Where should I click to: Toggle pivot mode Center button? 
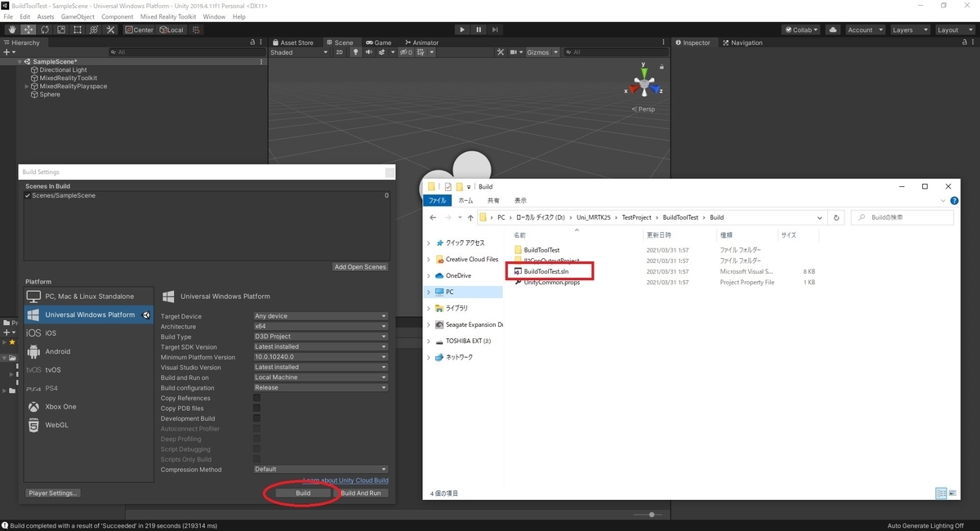click(x=139, y=29)
